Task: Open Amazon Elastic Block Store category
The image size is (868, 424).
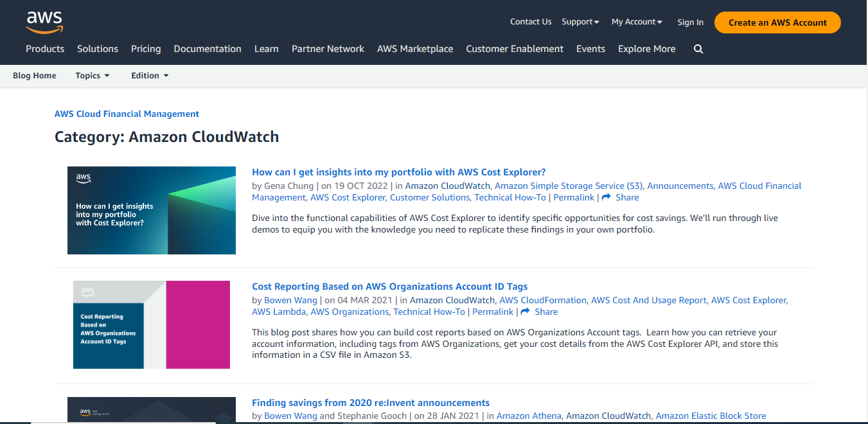Action: point(711,416)
